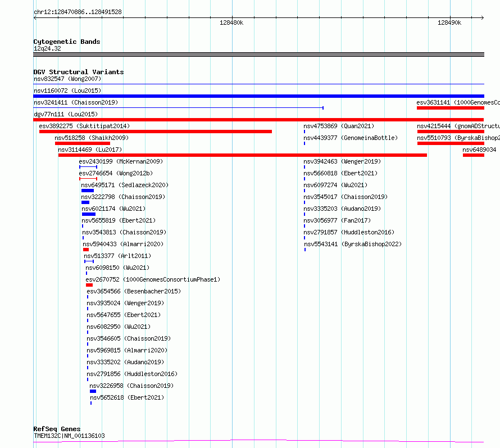The height and width of the screenshot is (448, 500).
Task: Select the nsv1160072 (Lou2015) blue bar label
Action: click(67, 90)
